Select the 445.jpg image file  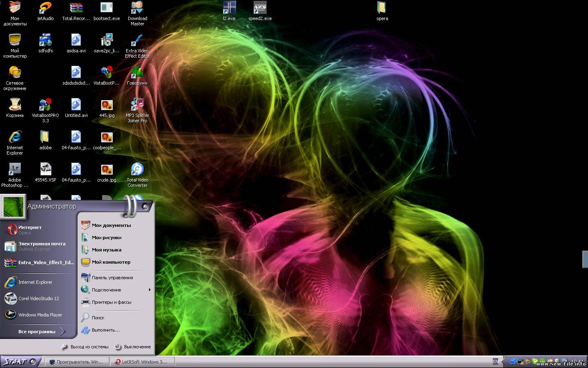click(107, 105)
